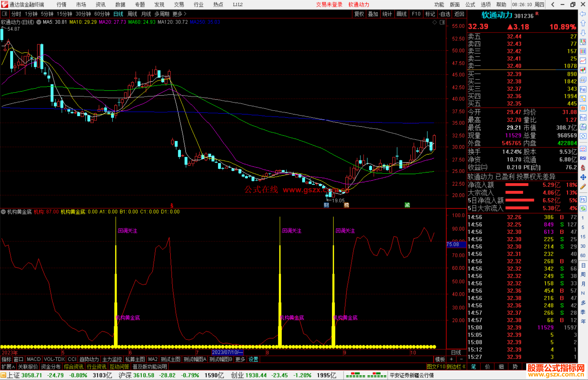This screenshot has height=380, width=588.
Task: Click the plus zoom-in chart button
Action: click(x=451, y=359)
